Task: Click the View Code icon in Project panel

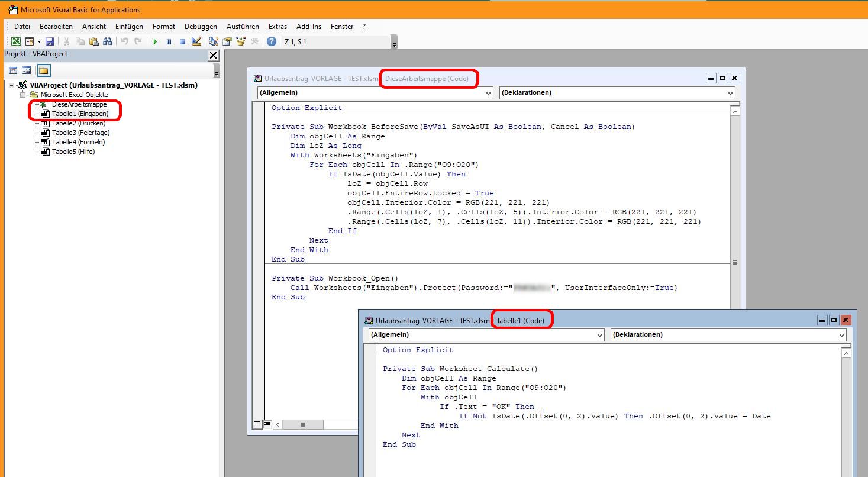Action: coord(13,70)
